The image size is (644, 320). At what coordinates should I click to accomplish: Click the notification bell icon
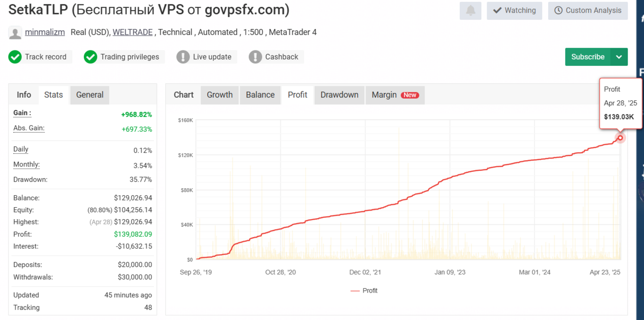(470, 10)
